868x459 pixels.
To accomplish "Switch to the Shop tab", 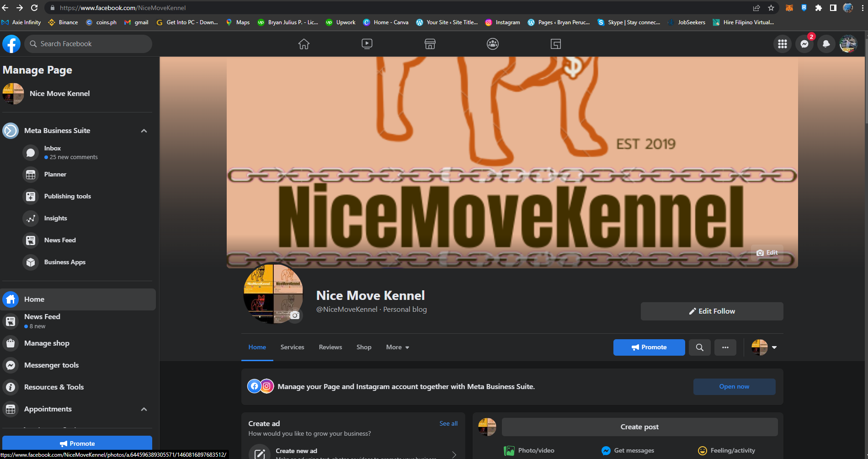I will (x=364, y=347).
